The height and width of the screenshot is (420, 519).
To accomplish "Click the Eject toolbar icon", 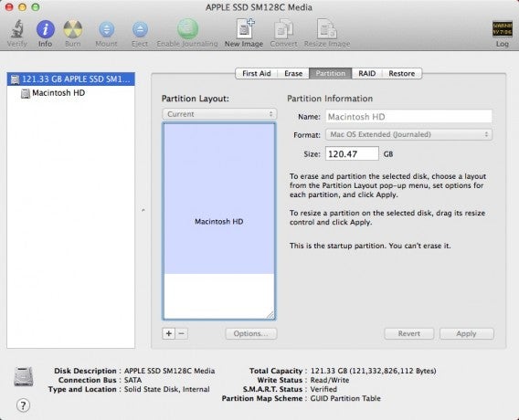I will point(140,29).
